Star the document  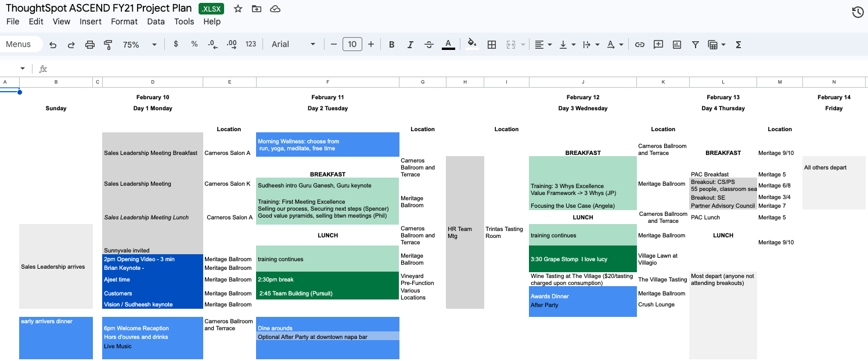point(238,9)
